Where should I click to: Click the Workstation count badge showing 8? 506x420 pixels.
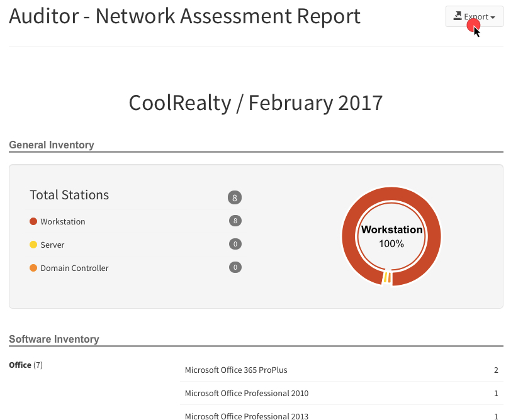coord(235,221)
